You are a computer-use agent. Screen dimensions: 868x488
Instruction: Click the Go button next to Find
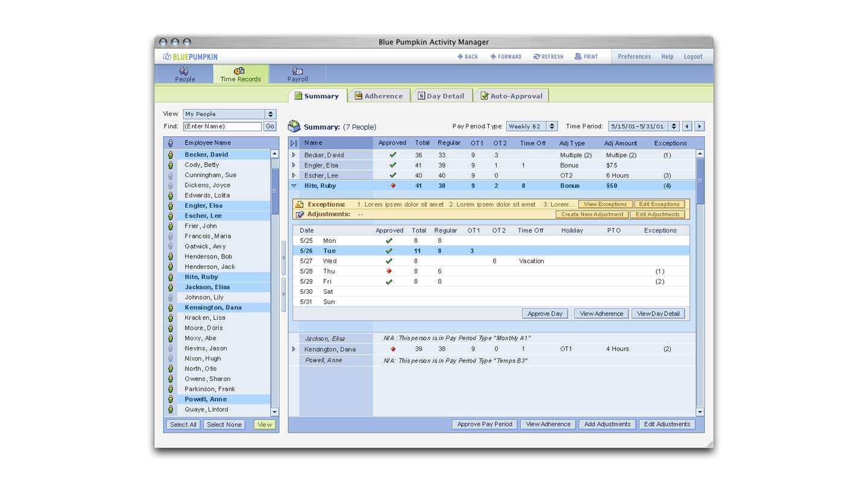[x=270, y=127]
